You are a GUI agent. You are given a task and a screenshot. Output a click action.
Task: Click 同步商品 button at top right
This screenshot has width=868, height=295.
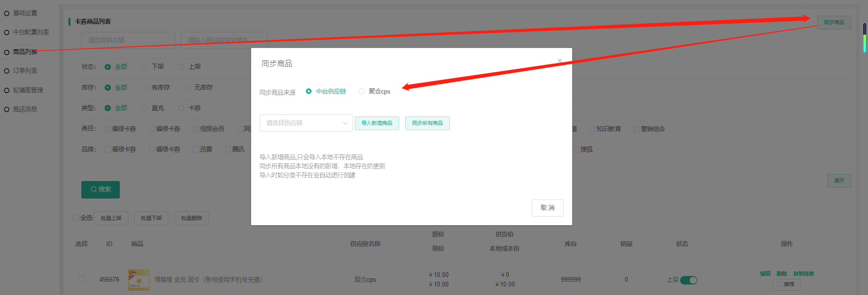pos(834,22)
